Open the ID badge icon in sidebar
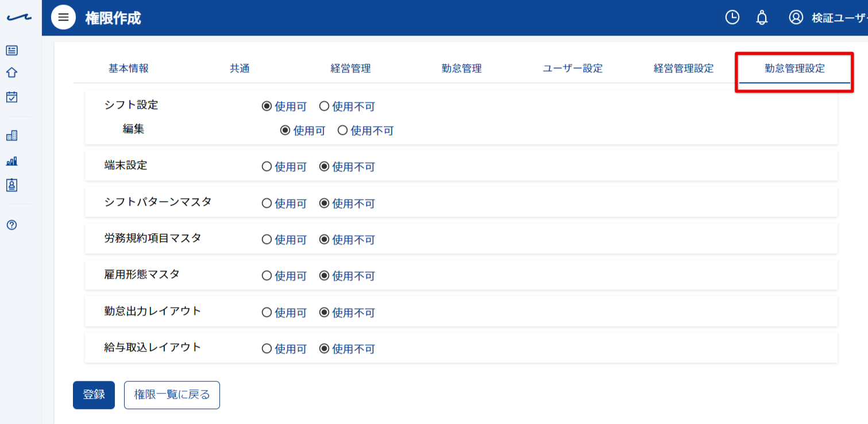Image resolution: width=868 pixels, height=424 pixels. [x=11, y=185]
